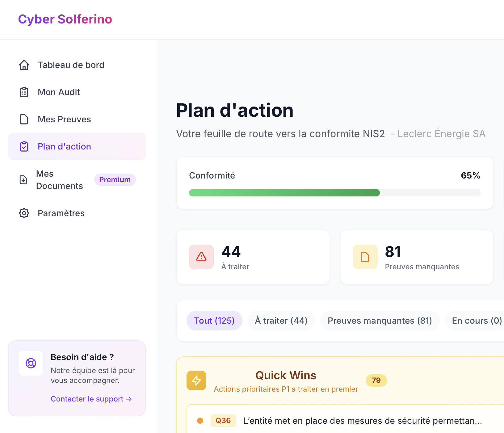Viewport: 504px width, 433px height.
Task: Open the Mes Documents download icon
Action: [23, 179]
